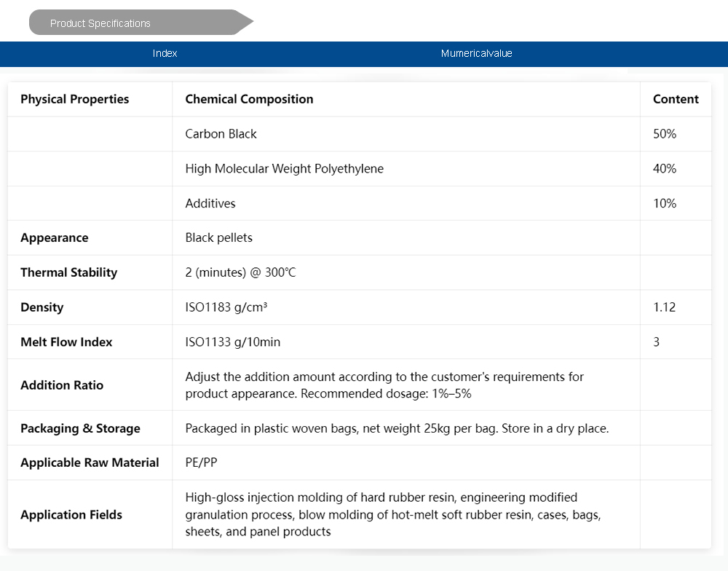Viewport: 728px width, 571px height.
Task: Select the Mumericalvalue header tab
Action: (x=476, y=53)
